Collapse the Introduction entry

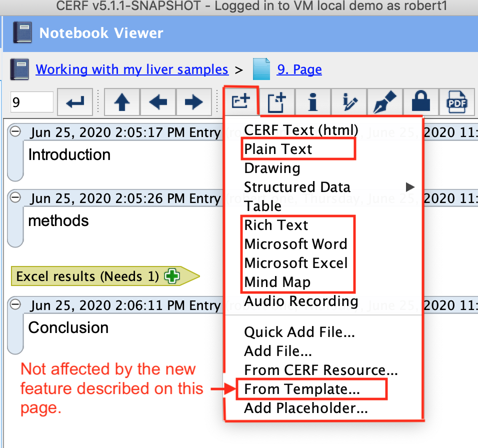(15, 131)
